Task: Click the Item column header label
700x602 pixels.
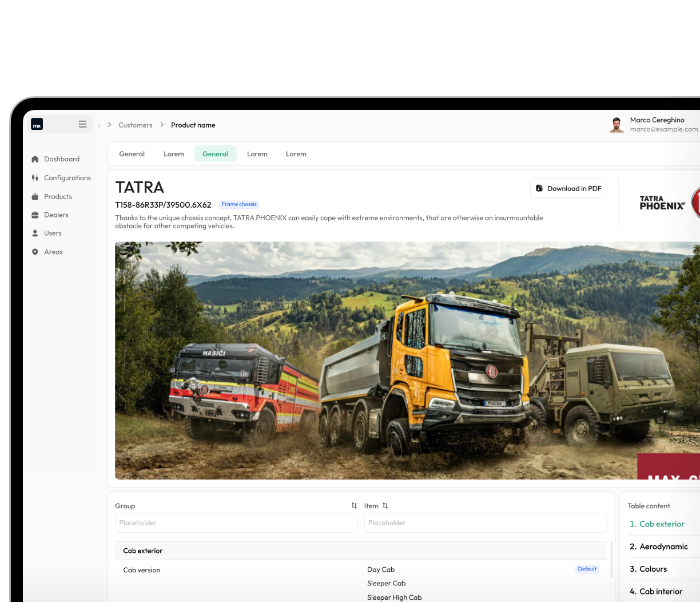Action: [x=371, y=506]
